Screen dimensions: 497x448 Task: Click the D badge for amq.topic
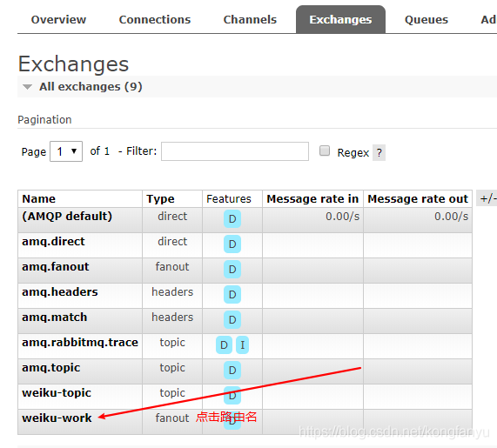[232, 370]
